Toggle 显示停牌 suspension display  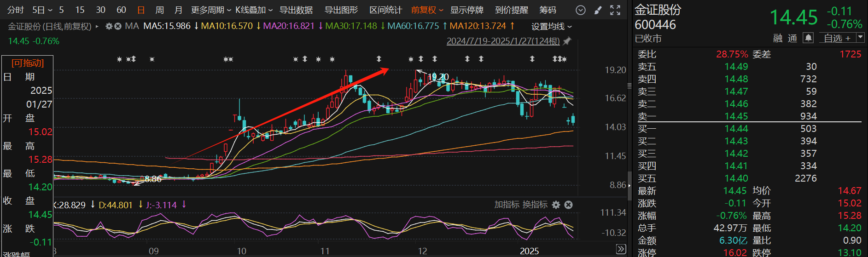click(x=467, y=10)
